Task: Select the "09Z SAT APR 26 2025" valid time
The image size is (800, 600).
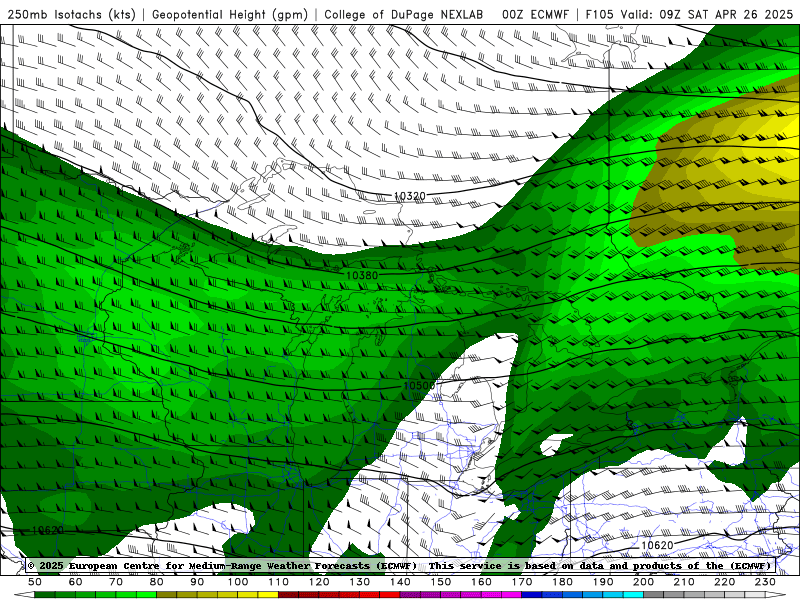Action: coord(727,14)
